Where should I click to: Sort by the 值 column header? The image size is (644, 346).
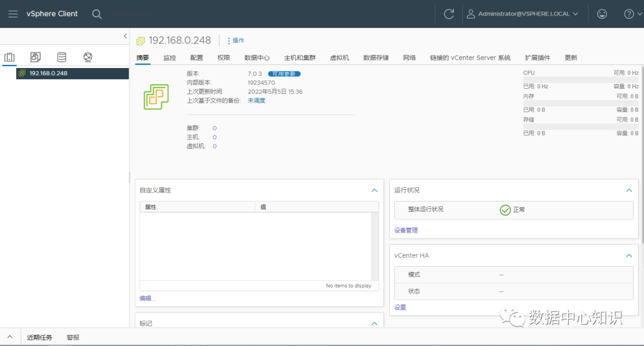pos(317,207)
